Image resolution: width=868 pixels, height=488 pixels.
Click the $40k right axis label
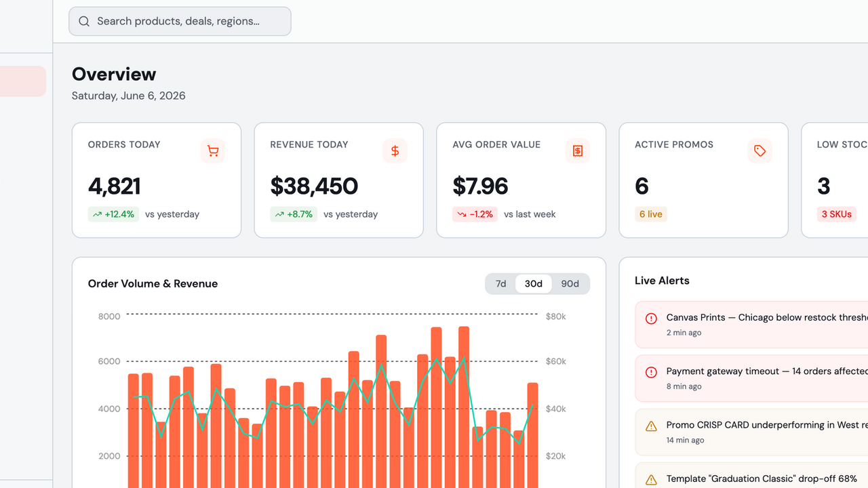[556, 409]
